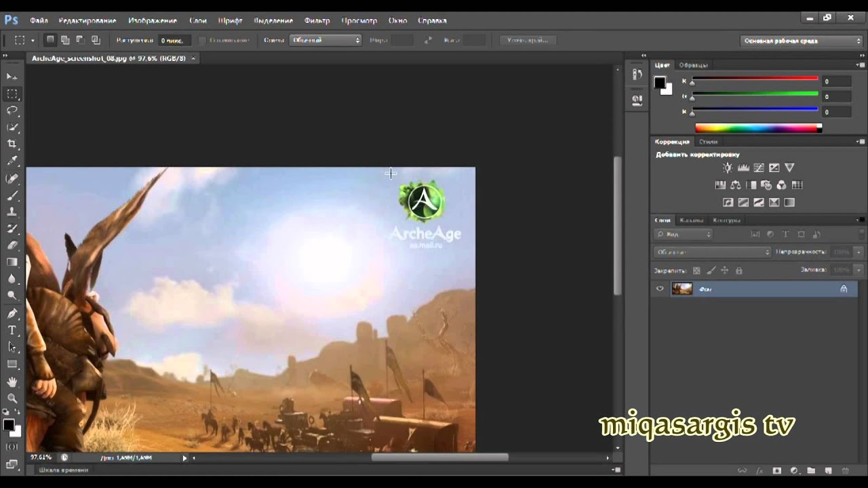Open the Adjustments panel options menu
868x488 pixels.
point(860,142)
